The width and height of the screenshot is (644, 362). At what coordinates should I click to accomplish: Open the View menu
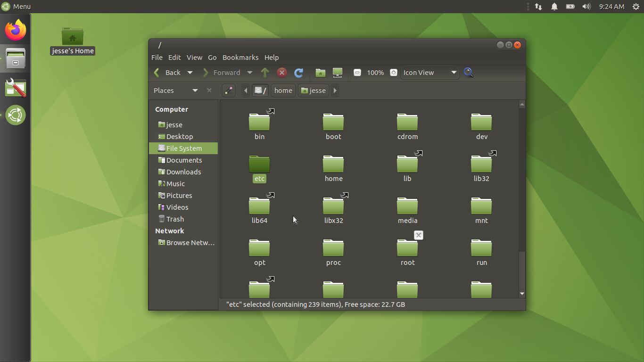(x=194, y=58)
